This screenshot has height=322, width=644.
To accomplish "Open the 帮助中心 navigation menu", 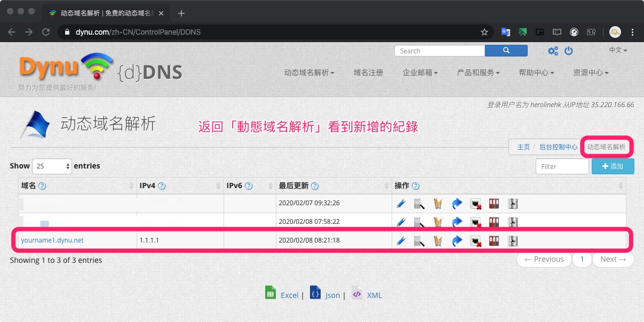I will click(536, 73).
